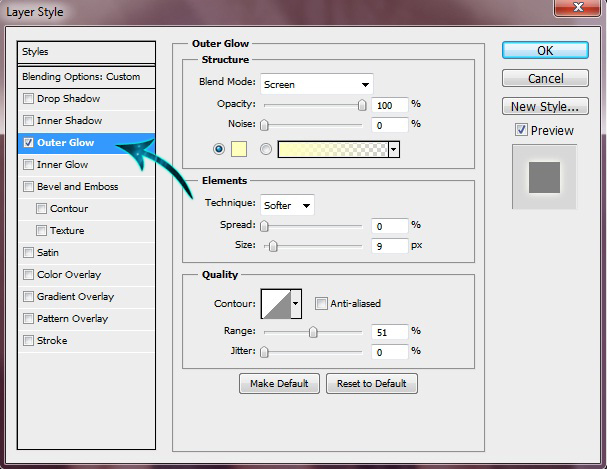Screen dimensions: 607x469
Task: Click the Contour curve thumbnail
Action: tap(276, 304)
